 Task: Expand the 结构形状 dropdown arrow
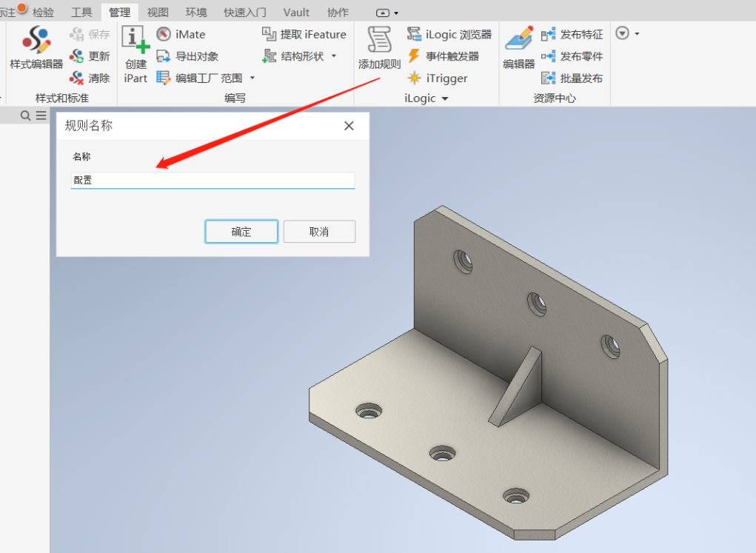point(334,56)
